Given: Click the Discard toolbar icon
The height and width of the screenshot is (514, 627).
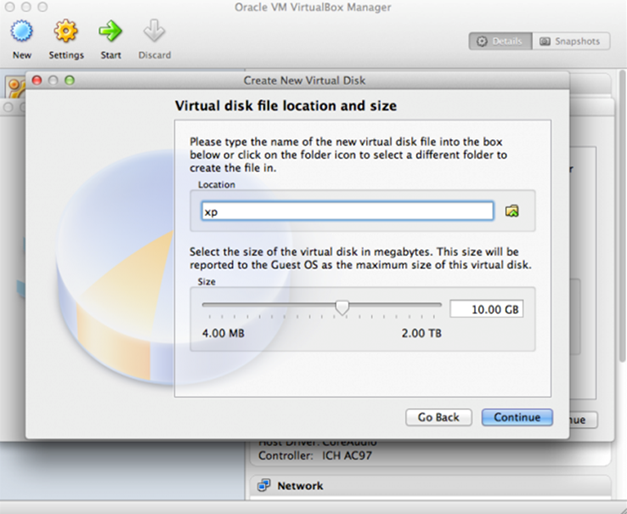Looking at the screenshot, I should pyautogui.click(x=154, y=32).
